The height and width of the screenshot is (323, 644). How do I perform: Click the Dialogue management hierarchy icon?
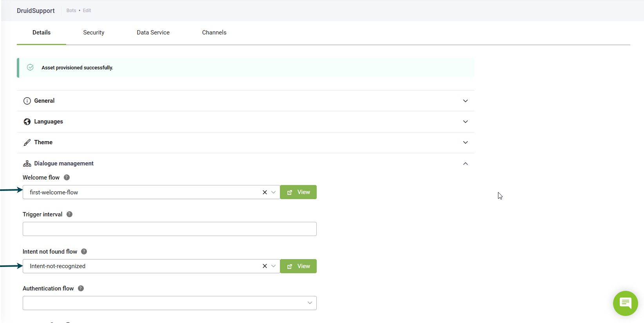[27, 163]
